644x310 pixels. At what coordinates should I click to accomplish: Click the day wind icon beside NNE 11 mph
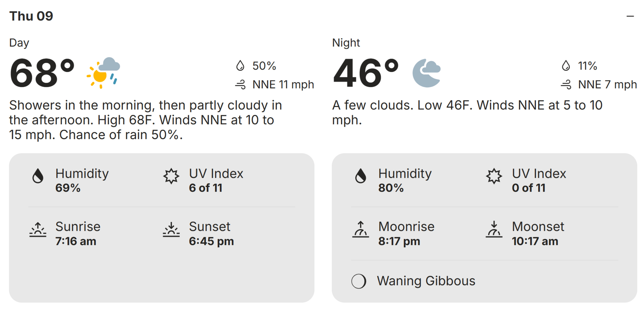240,84
